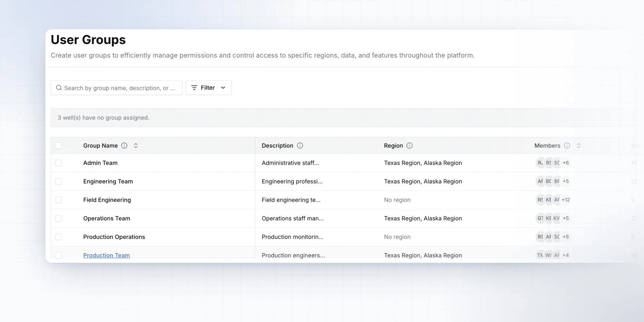Click the Description column header
Image resolution: width=644 pixels, height=322 pixels.
[x=277, y=146]
